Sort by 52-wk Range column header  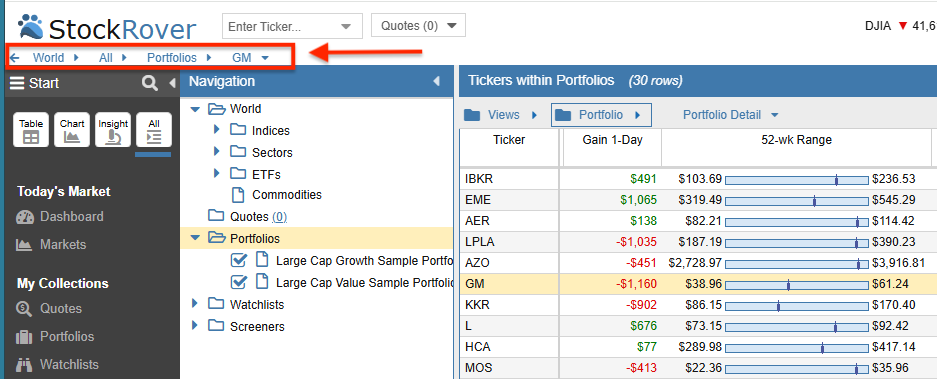click(797, 140)
